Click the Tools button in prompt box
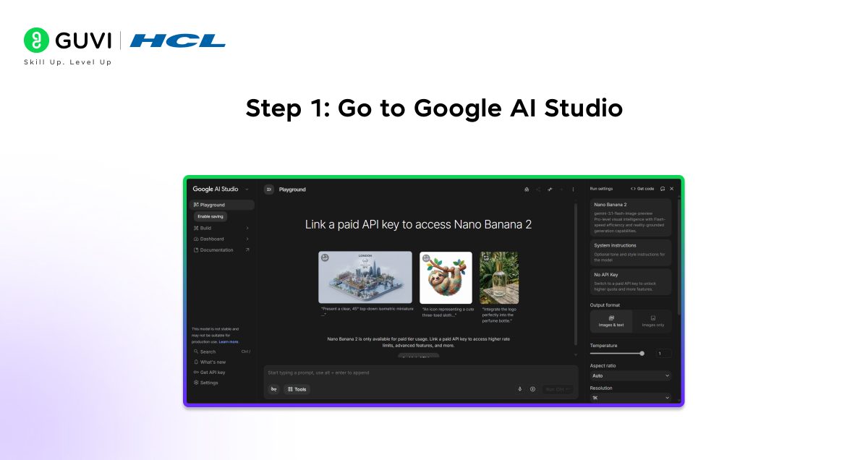868x460 pixels. point(297,389)
